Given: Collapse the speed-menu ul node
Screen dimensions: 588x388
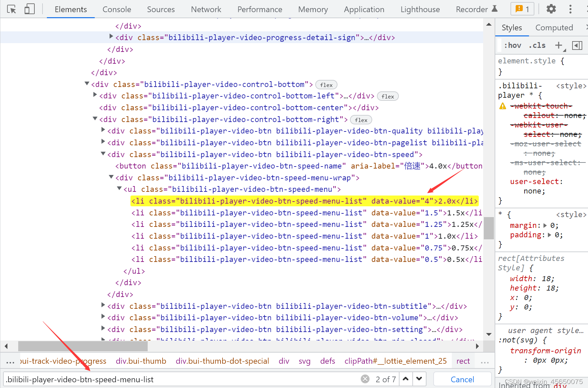Looking at the screenshot, I should click(119, 188).
